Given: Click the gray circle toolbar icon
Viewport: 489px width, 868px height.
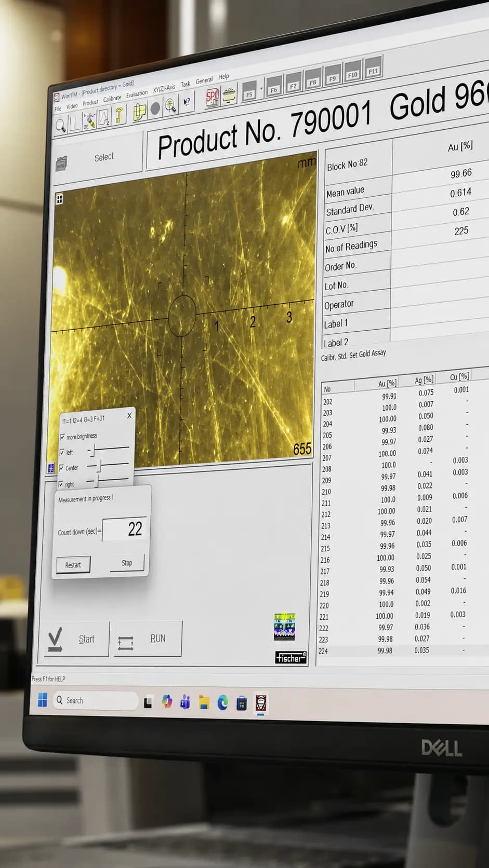Looking at the screenshot, I should pos(155,108).
